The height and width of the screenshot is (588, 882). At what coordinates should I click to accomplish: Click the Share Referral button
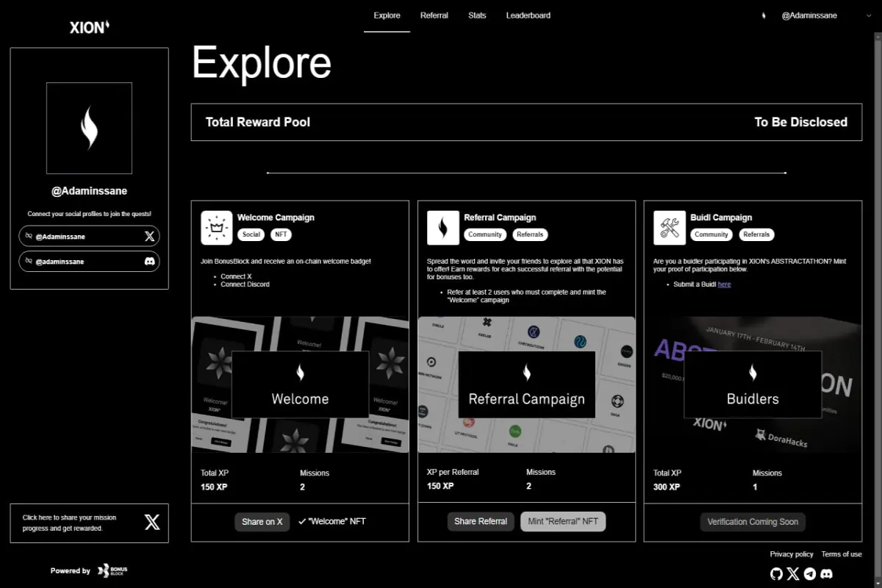(x=481, y=522)
